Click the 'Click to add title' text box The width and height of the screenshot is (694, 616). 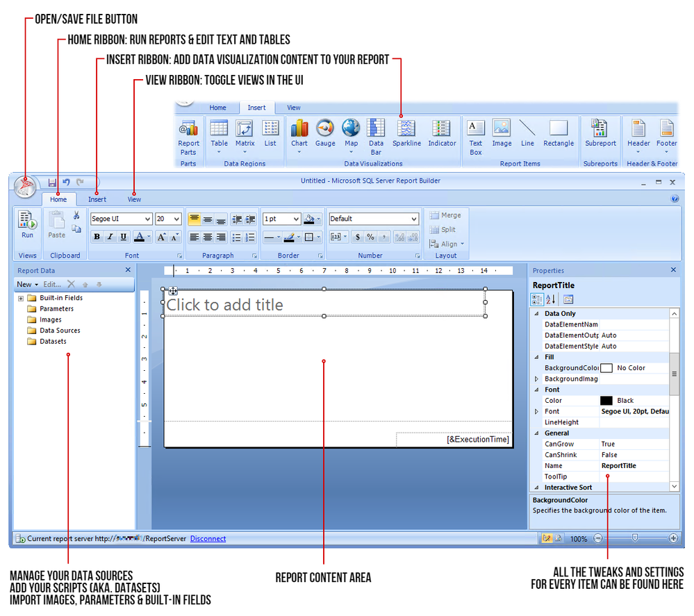[324, 303]
